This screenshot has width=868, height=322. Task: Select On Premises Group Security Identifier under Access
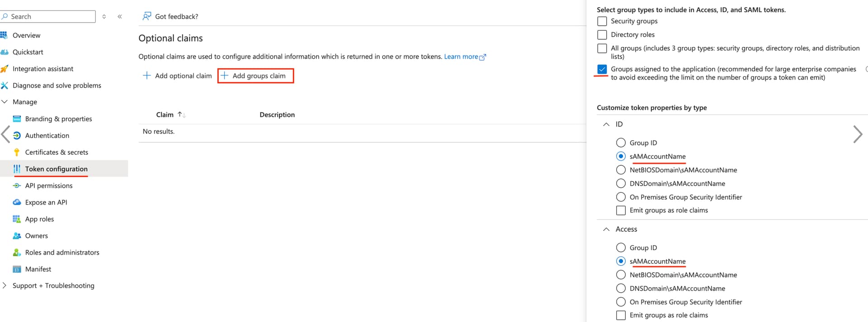tap(621, 302)
